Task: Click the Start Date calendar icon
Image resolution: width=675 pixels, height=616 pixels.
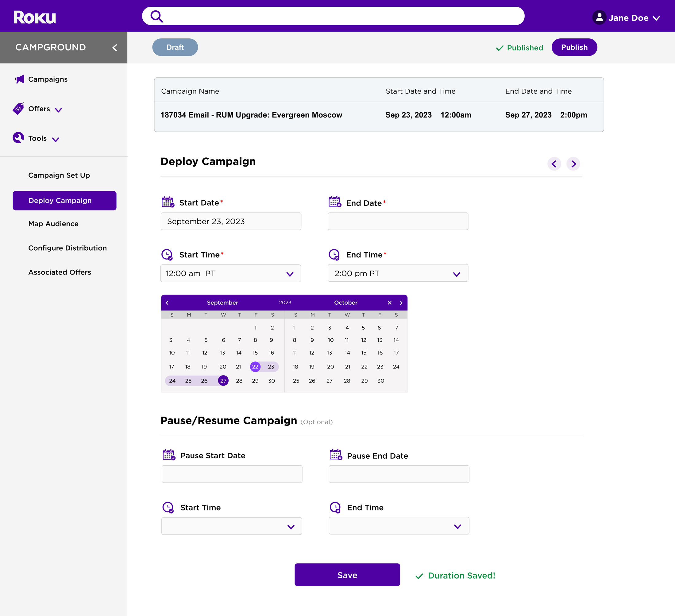Action: [168, 202]
